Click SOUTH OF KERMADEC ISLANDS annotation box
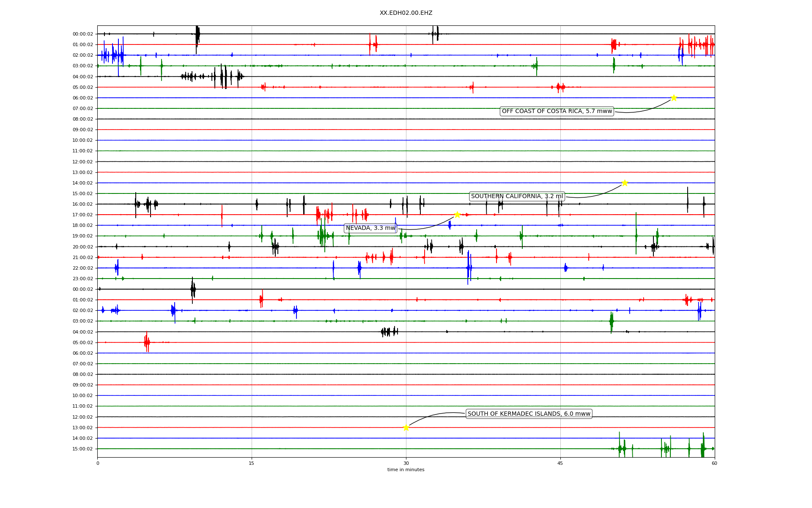Viewport: 812px width, 508px height. pyautogui.click(x=529, y=414)
